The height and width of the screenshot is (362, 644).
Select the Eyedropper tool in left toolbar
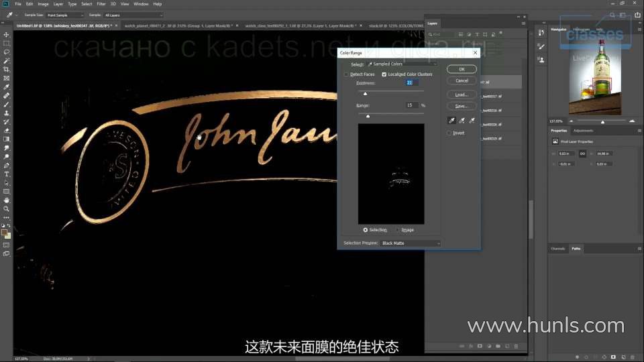point(6,87)
